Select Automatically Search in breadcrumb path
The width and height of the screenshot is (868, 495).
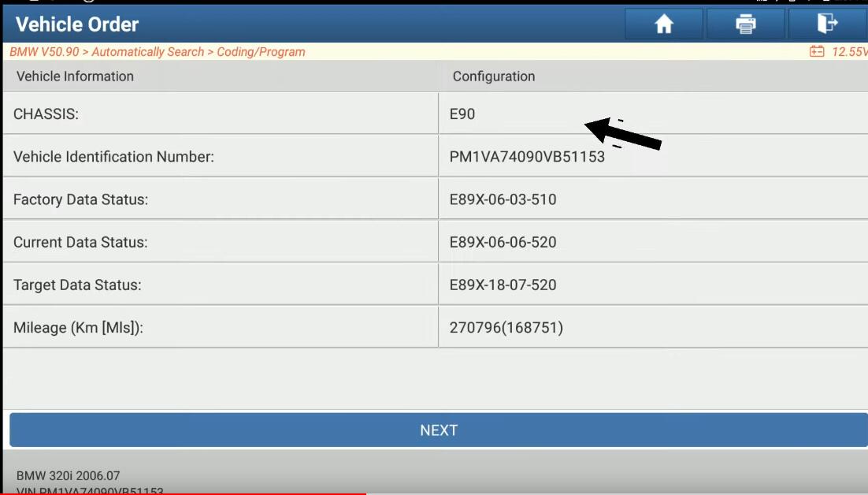point(147,52)
